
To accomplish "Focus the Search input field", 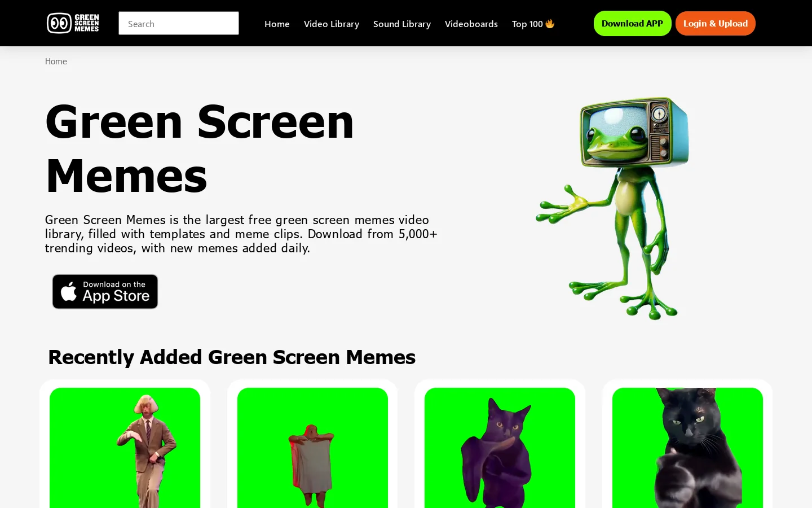I will coord(179,23).
